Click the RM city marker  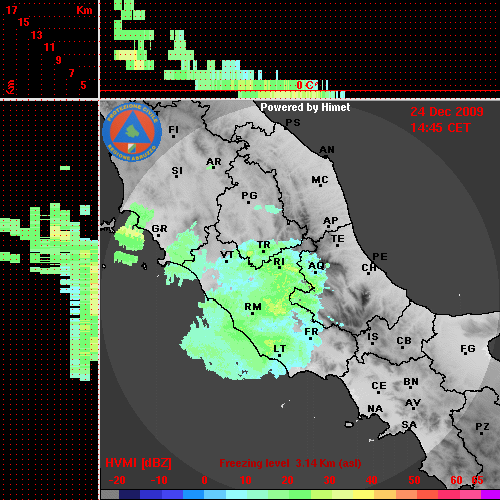(x=252, y=314)
